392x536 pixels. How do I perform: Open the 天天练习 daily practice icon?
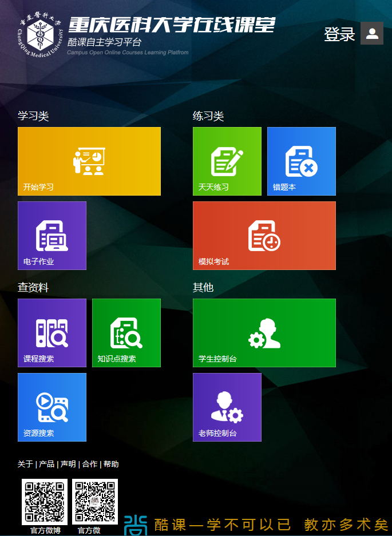click(227, 161)
